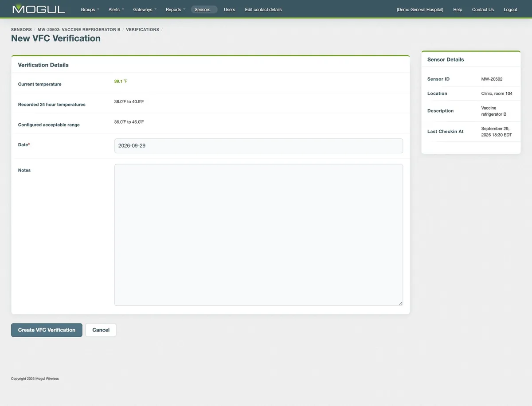Select the location text Clinic, room 104

coord(497,94)
